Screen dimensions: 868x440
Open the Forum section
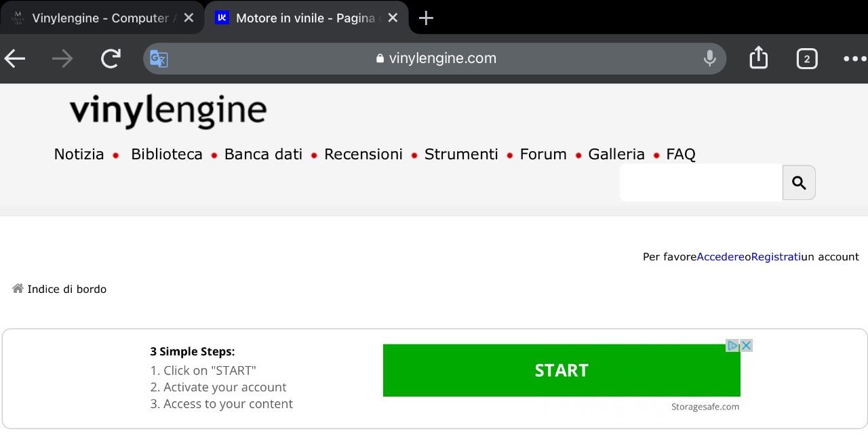(x=543, y=155)
